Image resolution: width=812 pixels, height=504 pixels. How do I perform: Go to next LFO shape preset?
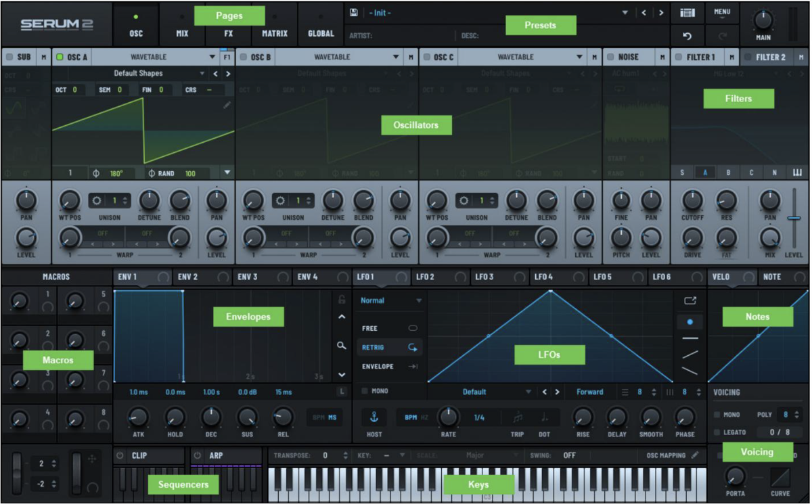[x=557, y=392]
